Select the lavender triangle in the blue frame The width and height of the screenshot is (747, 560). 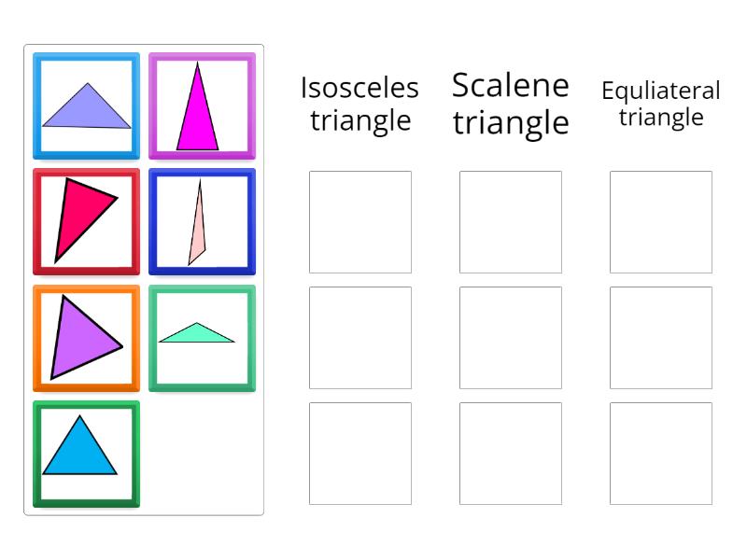[x=86, y=106]
